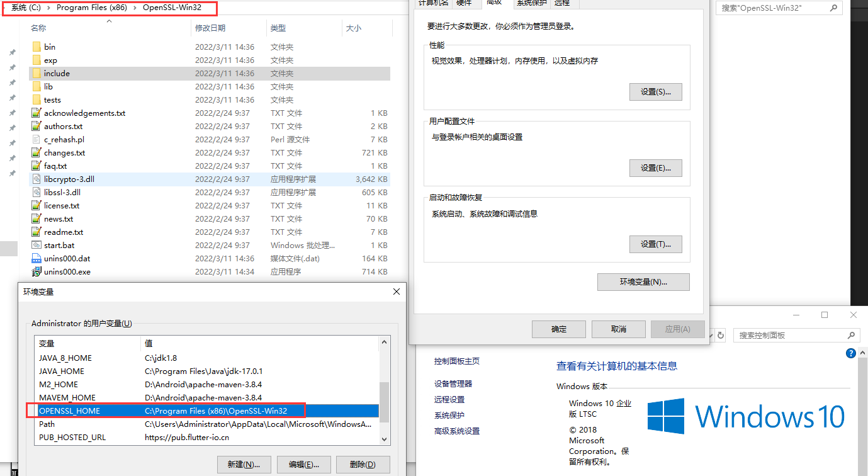Click 环境变量(N)... button
This screenshot has height=476, width=868.
coord(643,282)
